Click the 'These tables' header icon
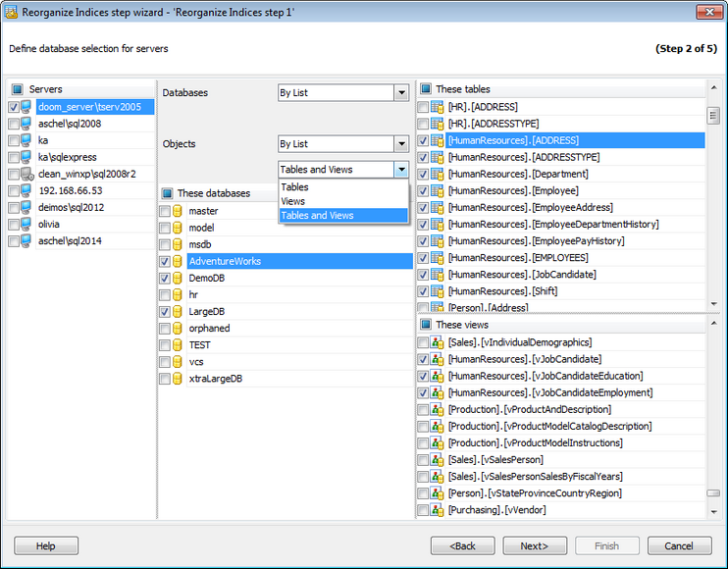Screen dimensions: 728x569 click(x=425, y=89)
